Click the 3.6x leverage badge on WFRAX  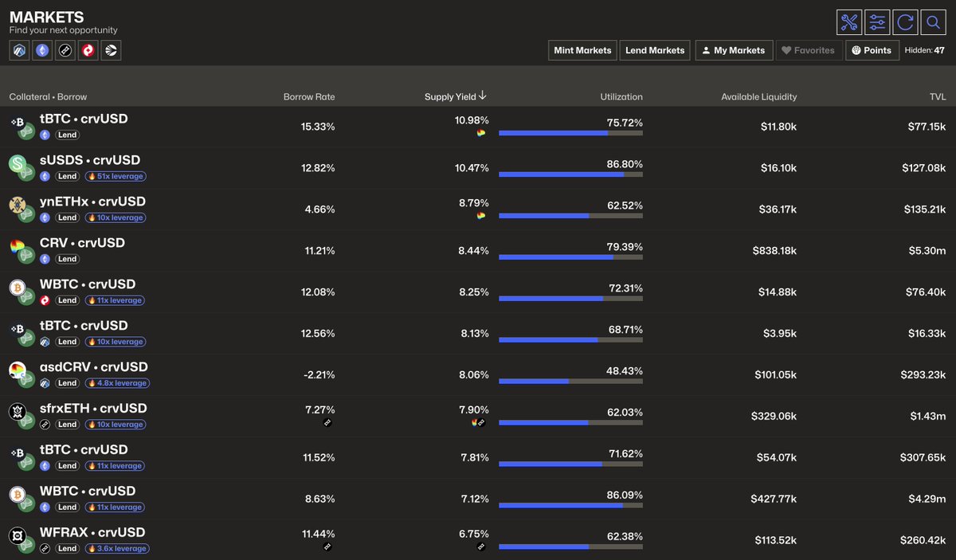pos(116,549)
